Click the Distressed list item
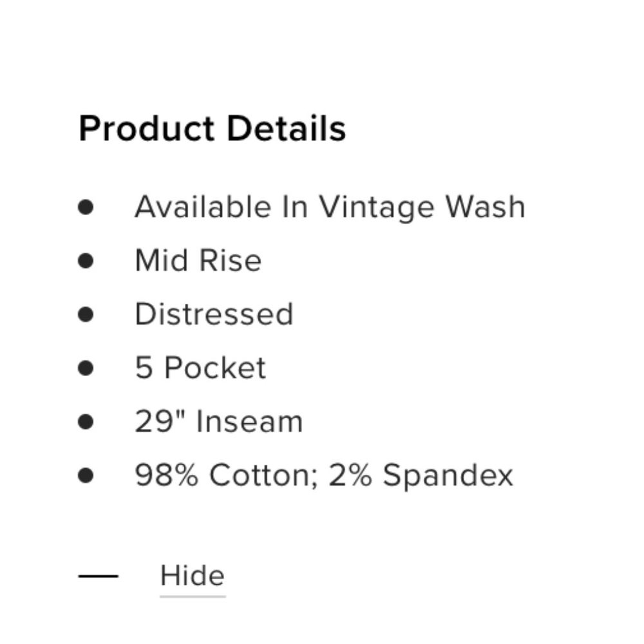The height and width of the screenshot is (644, 644). (x=214, y=314)
